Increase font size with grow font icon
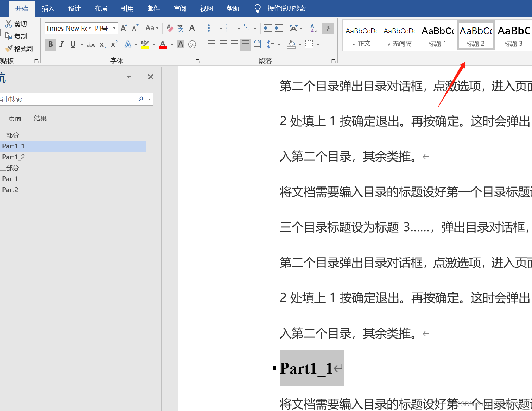532x411 pixels. pyautogui.click(x=124, y=28)
